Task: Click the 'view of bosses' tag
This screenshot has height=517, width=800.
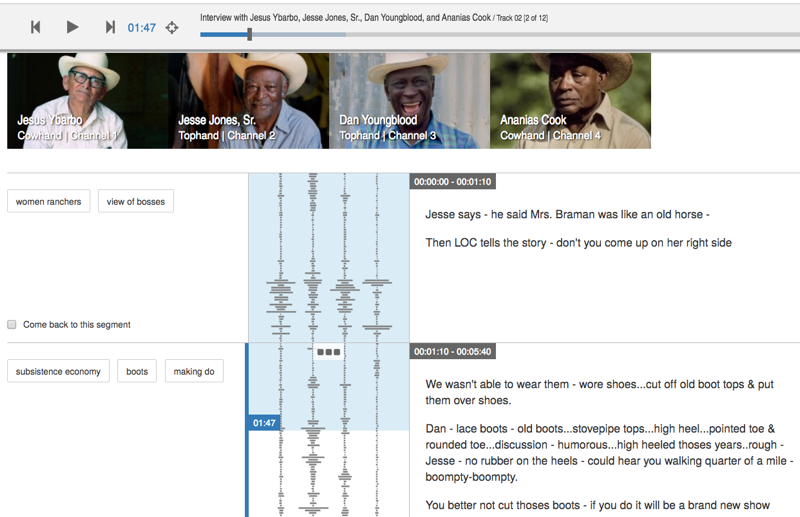Action: point(136,202)
